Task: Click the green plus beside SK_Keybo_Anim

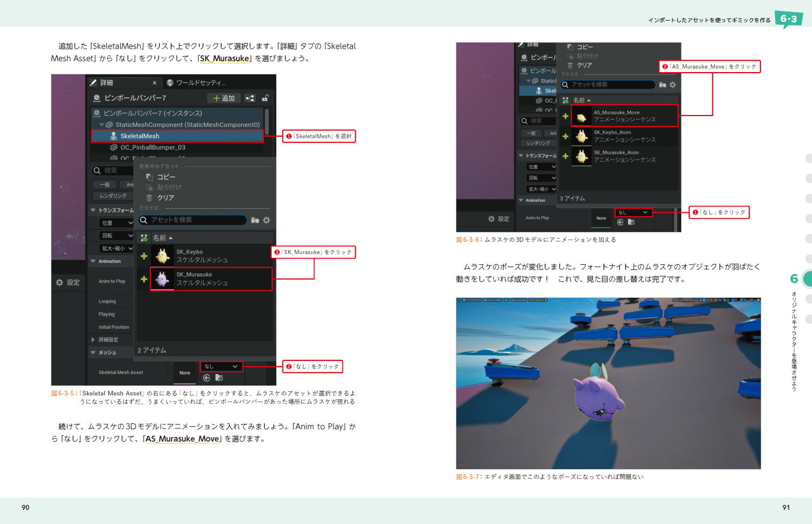Action: [566, 136]
